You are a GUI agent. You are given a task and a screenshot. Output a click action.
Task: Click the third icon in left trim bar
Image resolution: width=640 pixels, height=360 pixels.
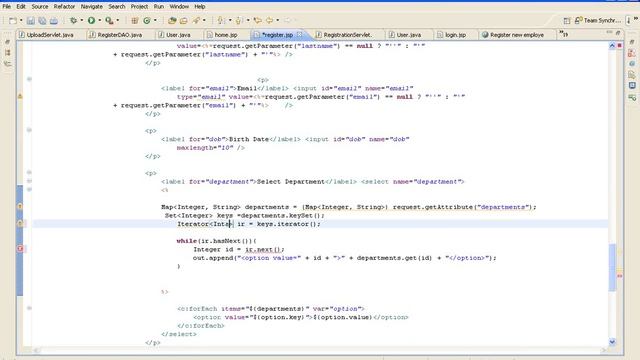(7, 64)
